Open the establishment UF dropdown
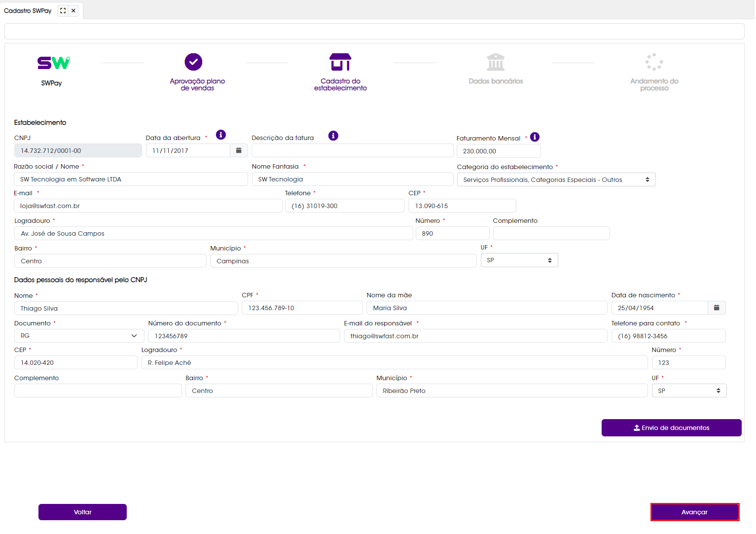 [x=519, y=260]
